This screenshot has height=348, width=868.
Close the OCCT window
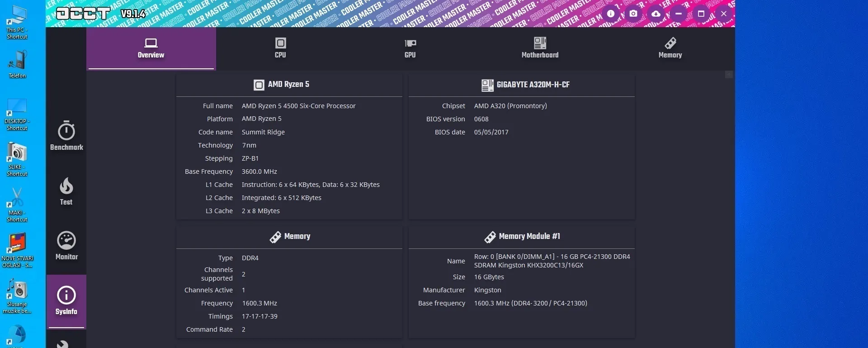(724, 14)
